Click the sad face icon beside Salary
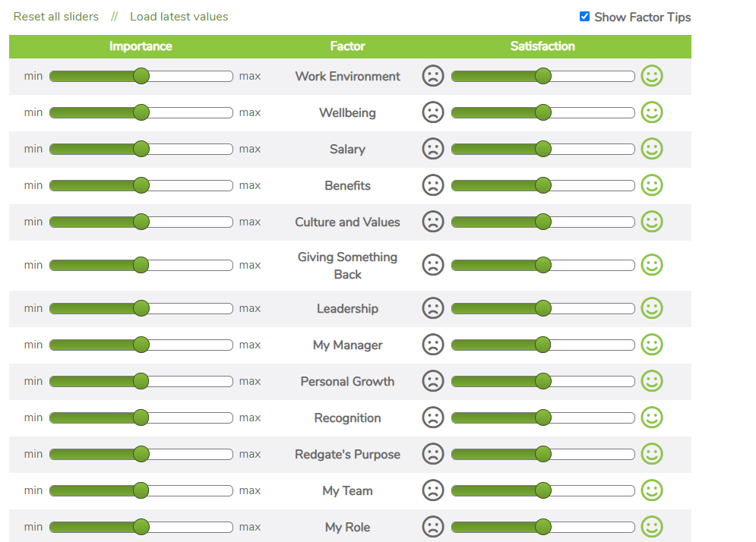This screenshot has height=542, width=756. (x=432, y=149)
